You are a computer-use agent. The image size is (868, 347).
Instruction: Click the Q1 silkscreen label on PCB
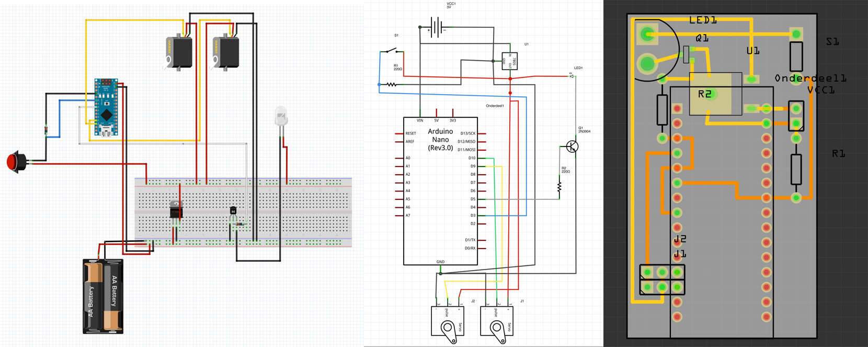pyautogui.click(x=702, y=38)
